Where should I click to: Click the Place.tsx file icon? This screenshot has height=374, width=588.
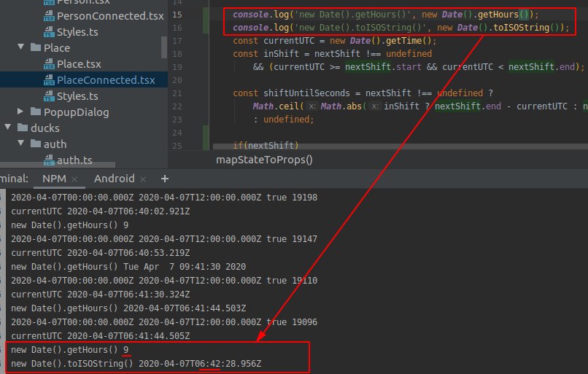click(49, 64)
